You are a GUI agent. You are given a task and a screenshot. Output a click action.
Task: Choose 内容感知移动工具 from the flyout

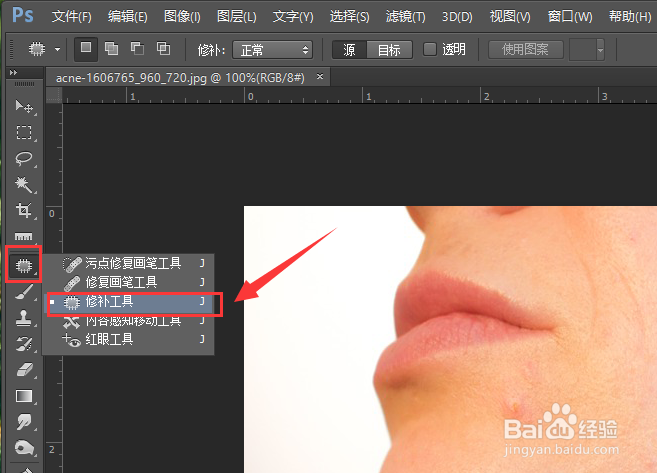[128, 321]
